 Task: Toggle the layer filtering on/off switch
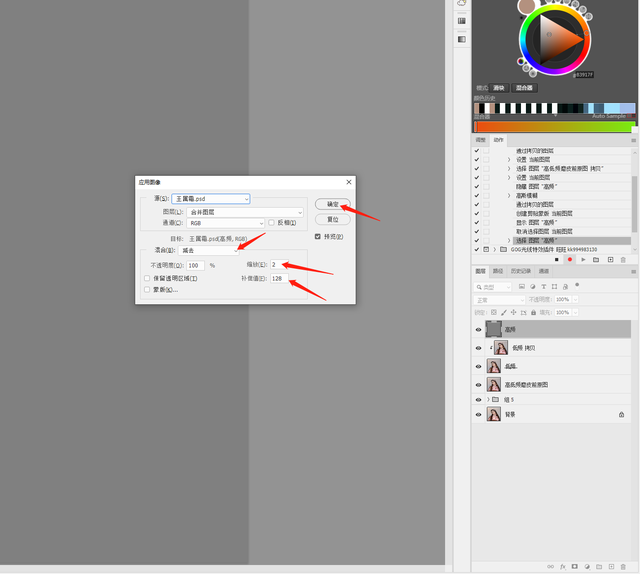click(577, 285)
